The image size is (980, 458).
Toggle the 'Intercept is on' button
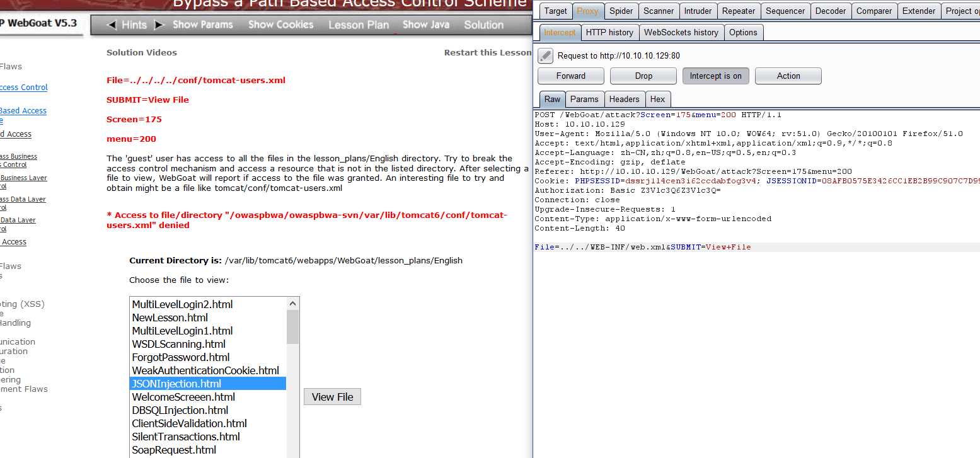(x=715, y=76)
